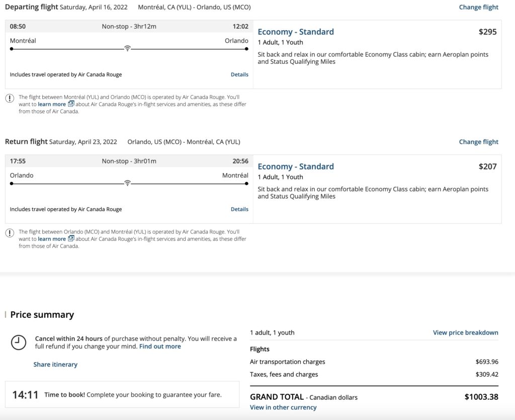Image resolution: width=515 pixels, height=420 pixels.
Task: Select return Economy - Standard fare heading
Action: pyautogui.click(x=296, y=166)
